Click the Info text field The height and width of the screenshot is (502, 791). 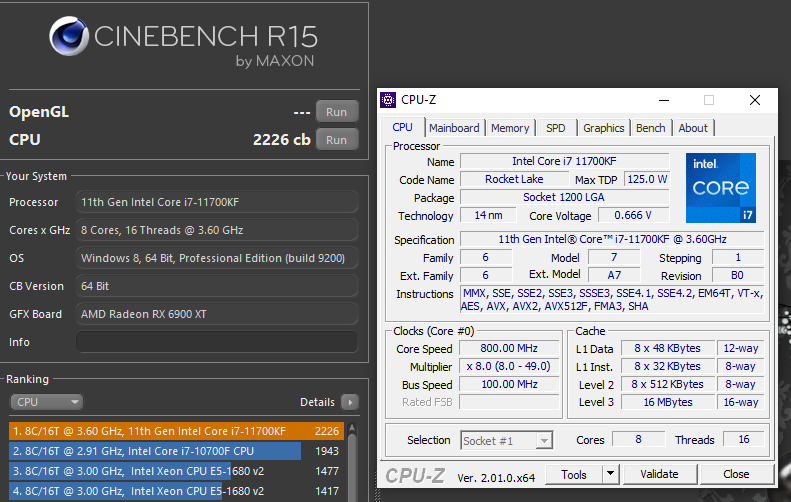[x=216, y=342]
